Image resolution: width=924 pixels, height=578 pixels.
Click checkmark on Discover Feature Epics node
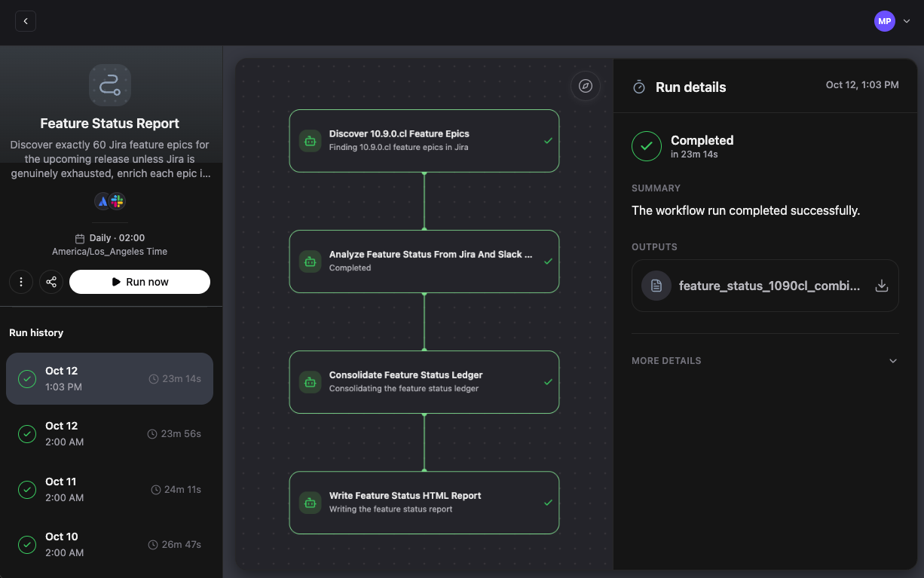(548, 141)
